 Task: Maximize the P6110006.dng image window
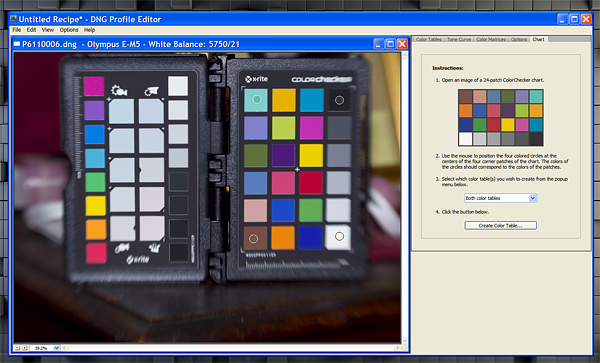390,44
